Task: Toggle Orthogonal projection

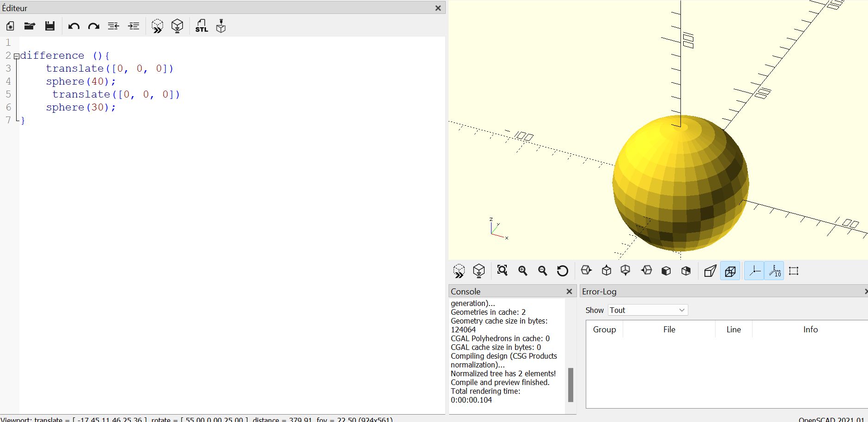Action: (x=730, y=271)
